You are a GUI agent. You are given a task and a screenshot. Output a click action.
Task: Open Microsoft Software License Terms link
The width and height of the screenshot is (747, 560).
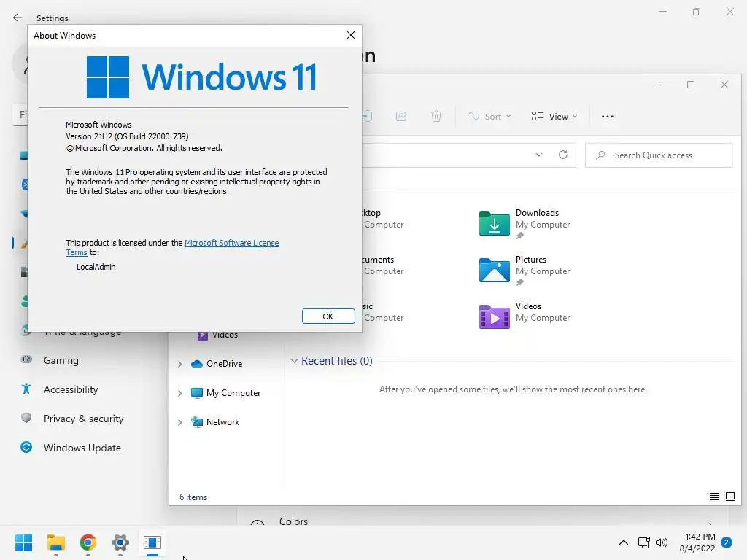(x=231, y=243)
